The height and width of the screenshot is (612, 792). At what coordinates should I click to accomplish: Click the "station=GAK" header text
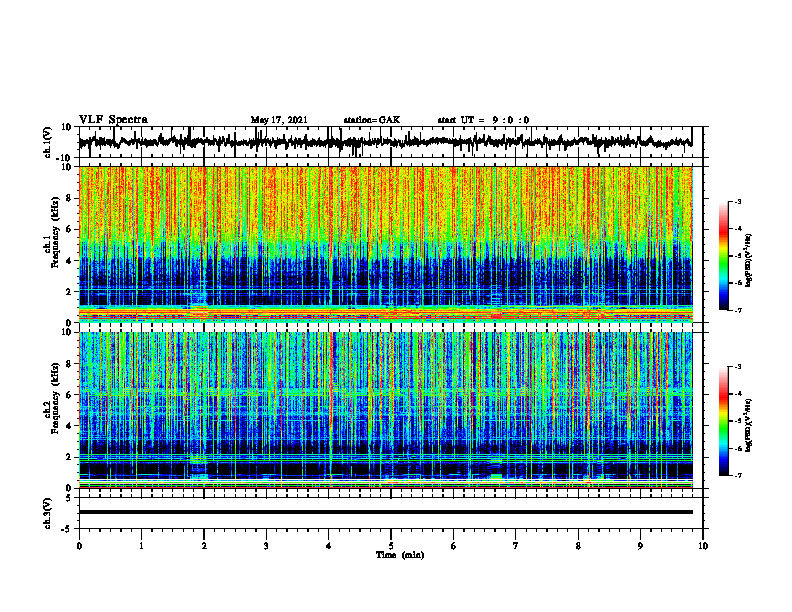click(372, 120)
